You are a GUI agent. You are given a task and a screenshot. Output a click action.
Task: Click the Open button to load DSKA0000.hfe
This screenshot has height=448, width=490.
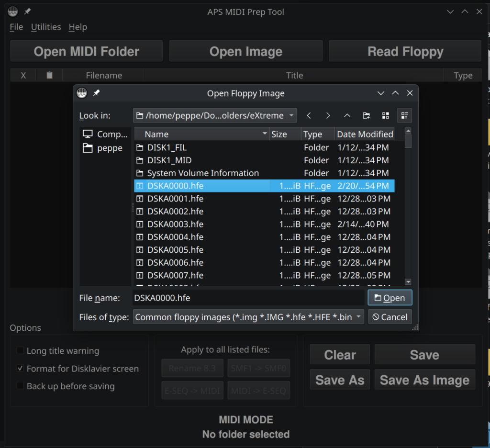coord(390,297)
